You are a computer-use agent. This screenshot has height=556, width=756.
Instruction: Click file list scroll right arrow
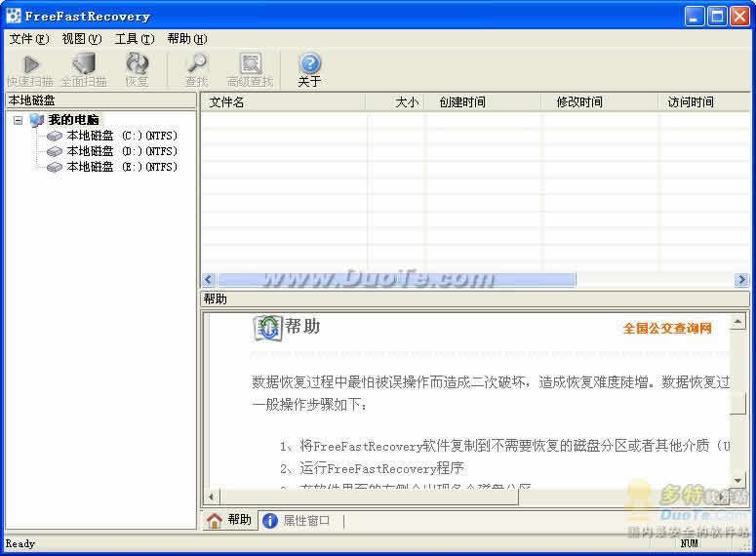tap(741, 280)
